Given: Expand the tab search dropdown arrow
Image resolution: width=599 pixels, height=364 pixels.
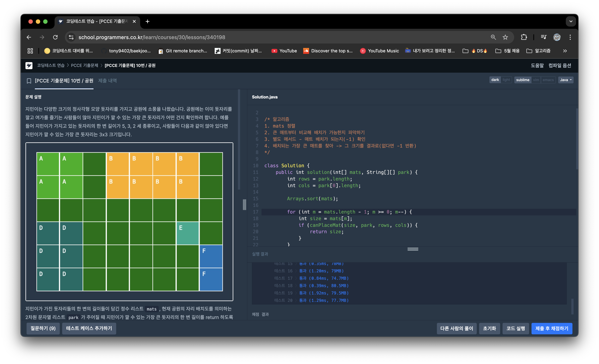Looking at the screenshot, I should [571, 21].
